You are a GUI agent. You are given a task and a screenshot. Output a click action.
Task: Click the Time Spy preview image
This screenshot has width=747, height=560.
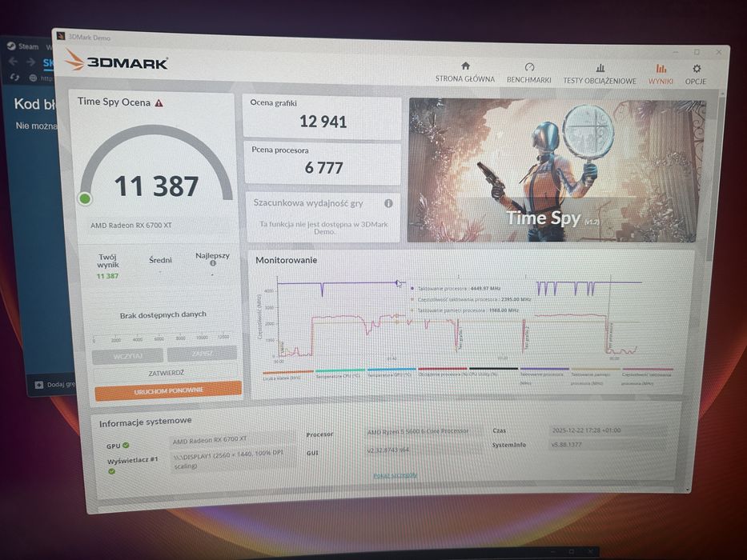(556, 170)
